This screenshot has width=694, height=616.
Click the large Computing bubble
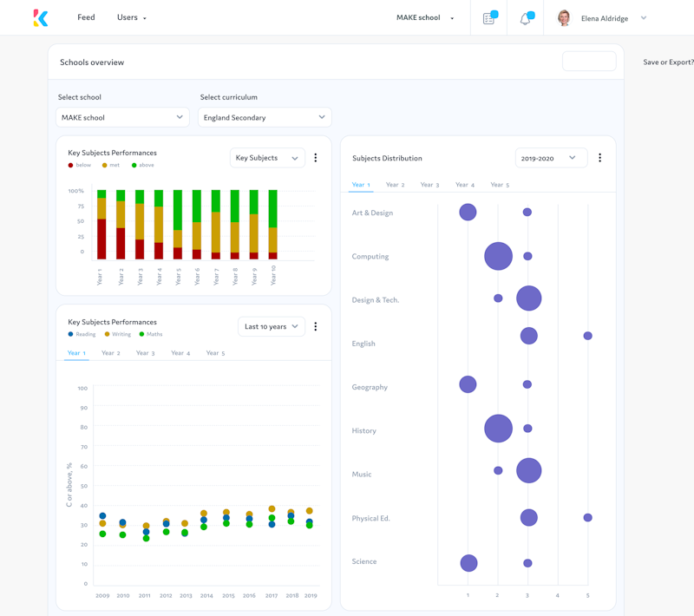pyautogui.click(x=498, y=256)
